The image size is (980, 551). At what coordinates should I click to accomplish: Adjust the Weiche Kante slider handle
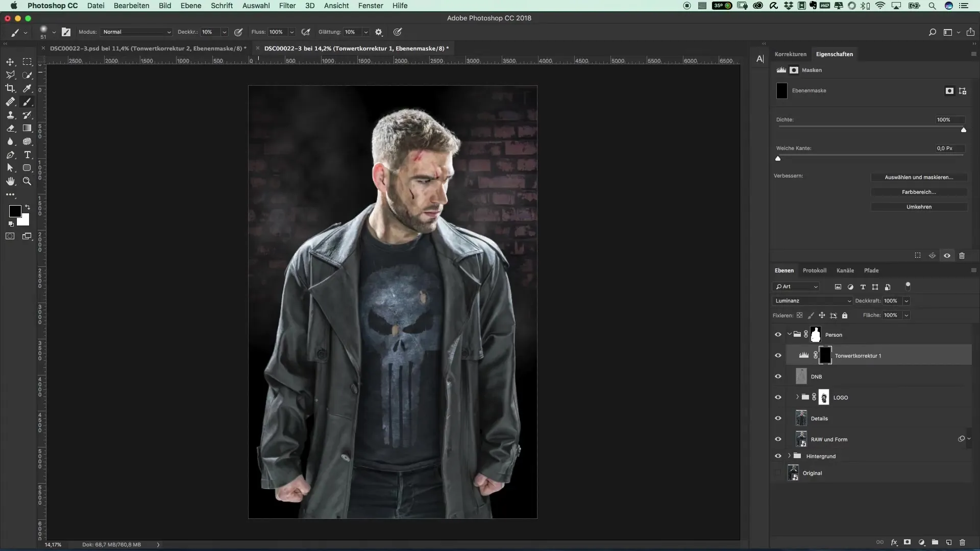pyautogui.click(x=778, y=159)
